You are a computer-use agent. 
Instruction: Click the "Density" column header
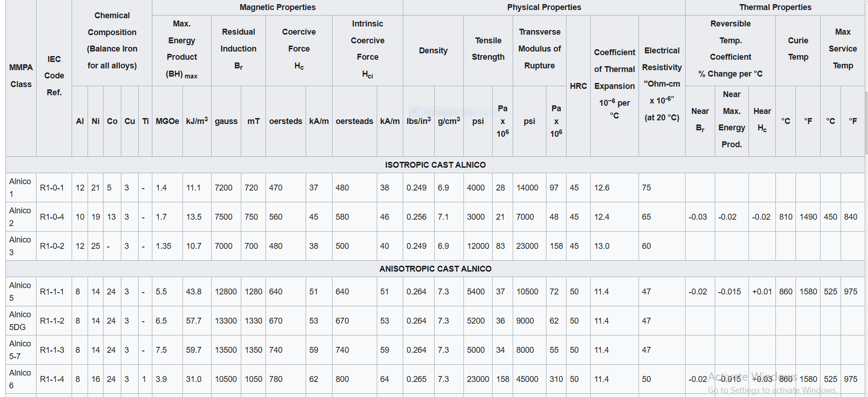click(x=433, y=51)
